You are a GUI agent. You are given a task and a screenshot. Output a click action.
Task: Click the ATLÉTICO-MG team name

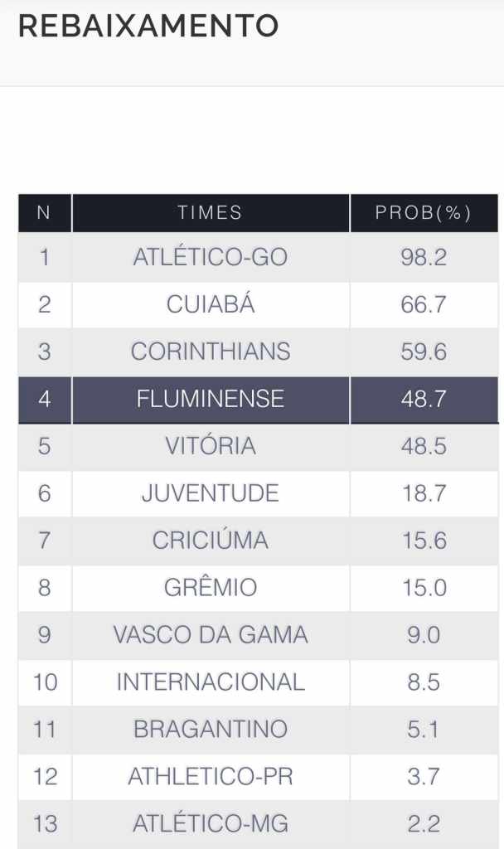click(211, 823)
